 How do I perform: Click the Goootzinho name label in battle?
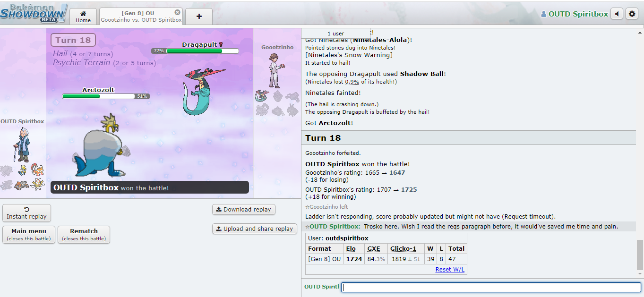[x=277, y=47]
